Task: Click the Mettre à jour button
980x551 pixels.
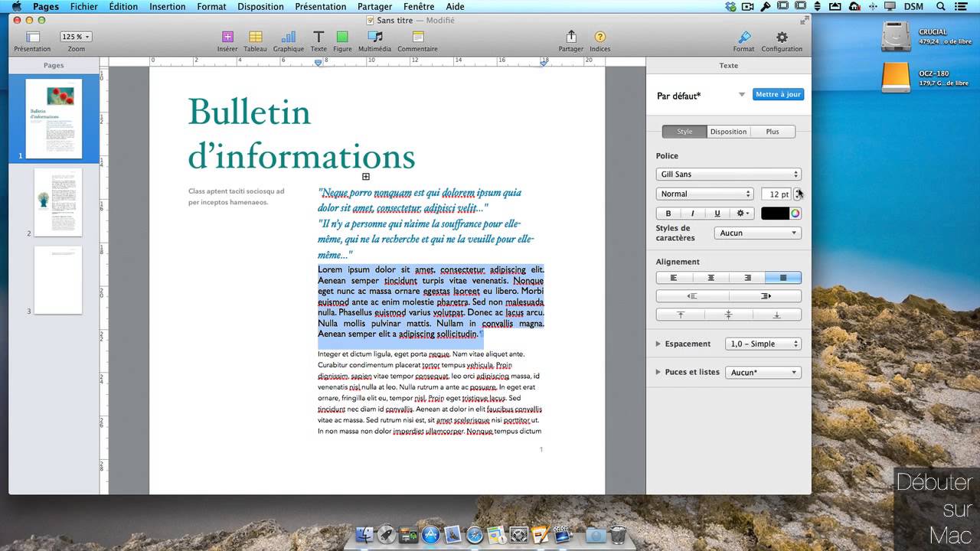Action: 778,94
